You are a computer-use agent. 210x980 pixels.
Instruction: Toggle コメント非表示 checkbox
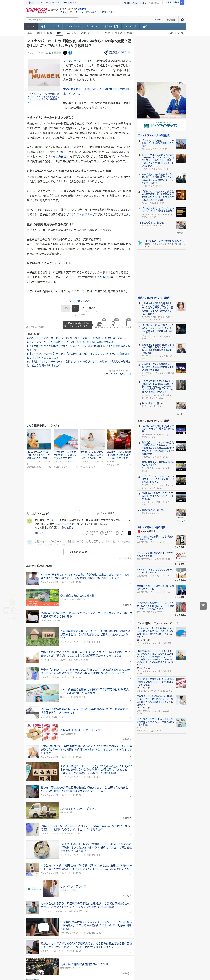[x=115, y=558]
